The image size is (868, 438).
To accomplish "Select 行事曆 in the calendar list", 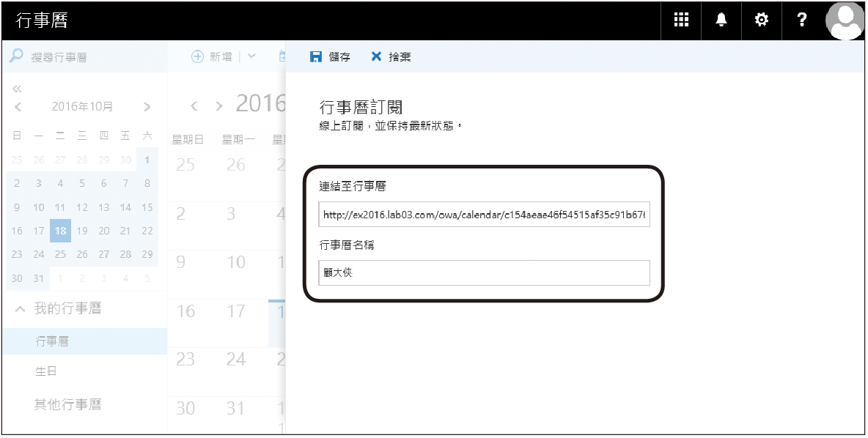I will coord(52,341).
